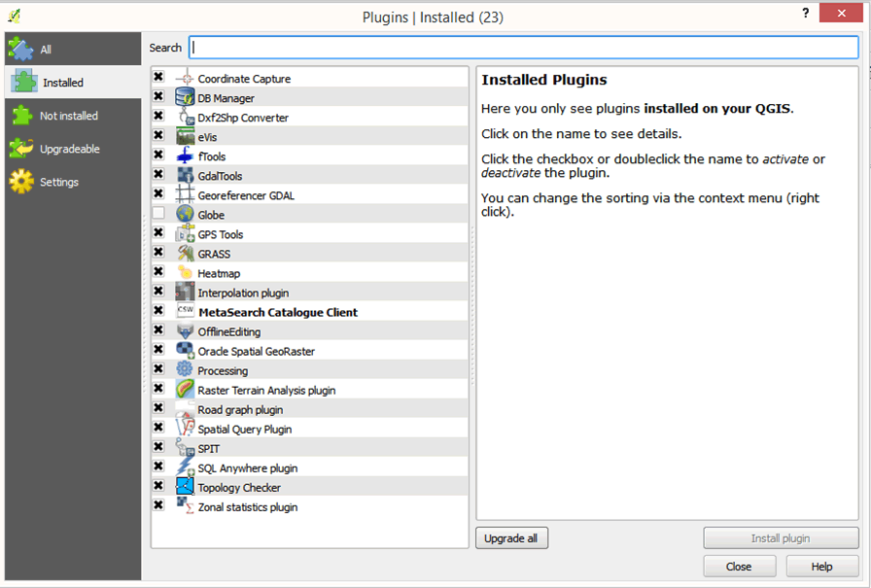Click the Upgrade all button

coord(511,538)
